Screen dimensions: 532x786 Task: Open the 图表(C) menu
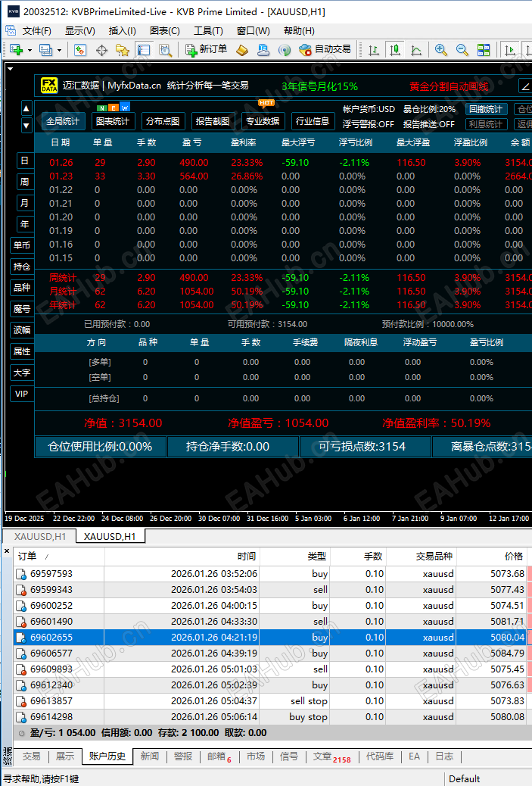click(165, 30)
